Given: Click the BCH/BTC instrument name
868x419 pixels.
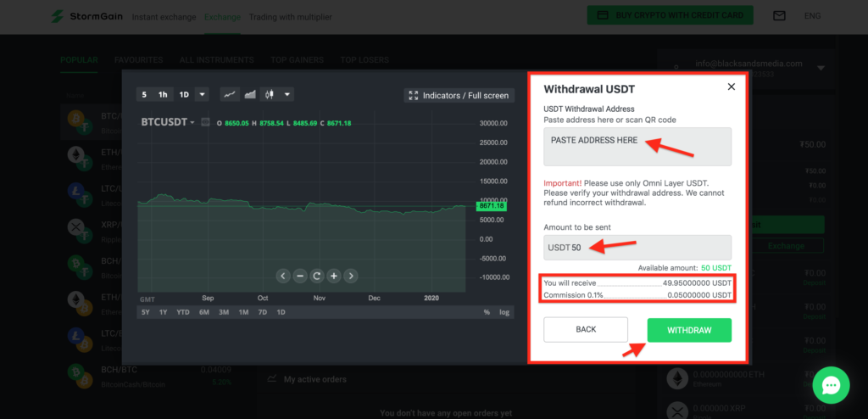Looking at the screenshot, I should click(119, 370).
